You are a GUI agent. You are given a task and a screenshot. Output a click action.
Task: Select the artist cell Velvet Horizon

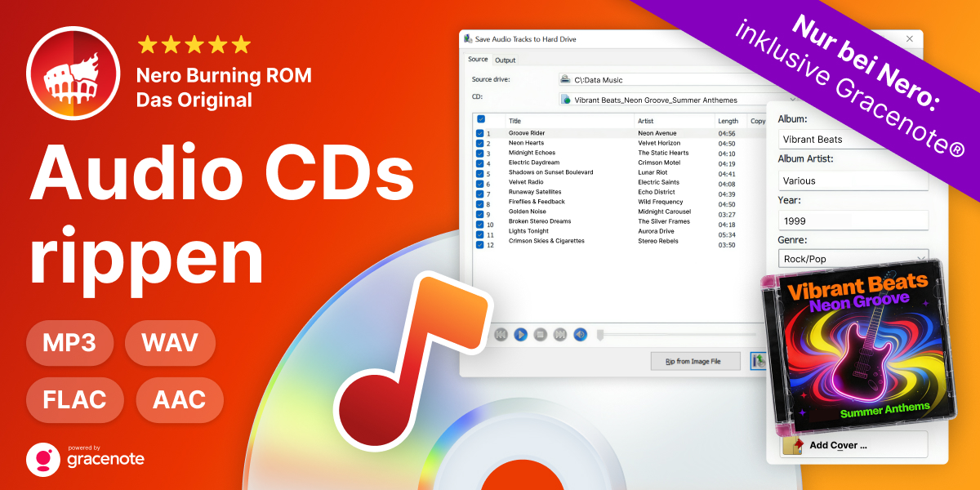pos(659,143)
